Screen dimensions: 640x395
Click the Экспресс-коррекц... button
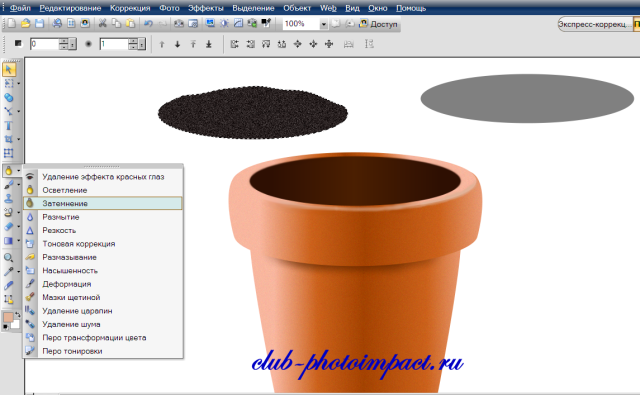point(594,24)
